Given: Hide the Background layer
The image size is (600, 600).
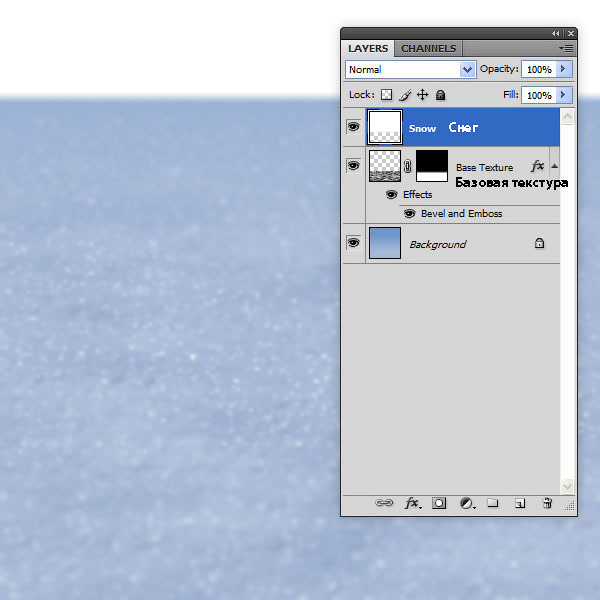Looking at the screenshot, I should (x=353, y=243).
